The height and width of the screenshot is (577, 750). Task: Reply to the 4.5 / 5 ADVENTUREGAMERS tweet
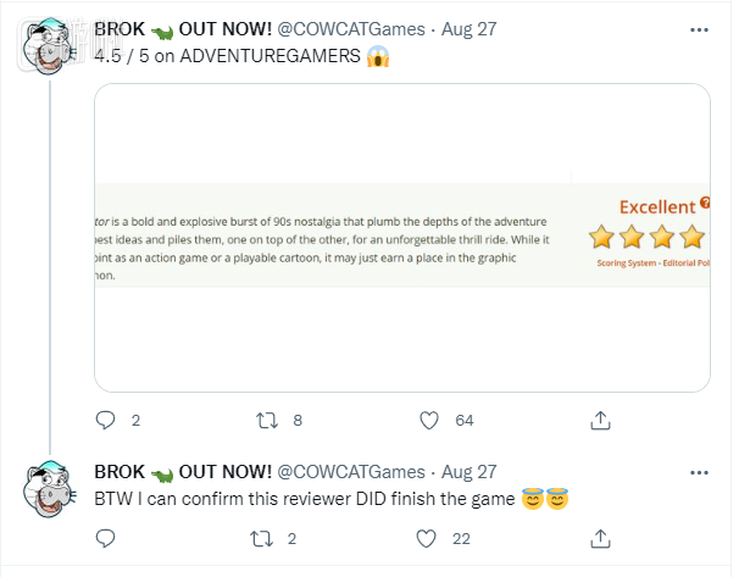[x=105, y=421]
